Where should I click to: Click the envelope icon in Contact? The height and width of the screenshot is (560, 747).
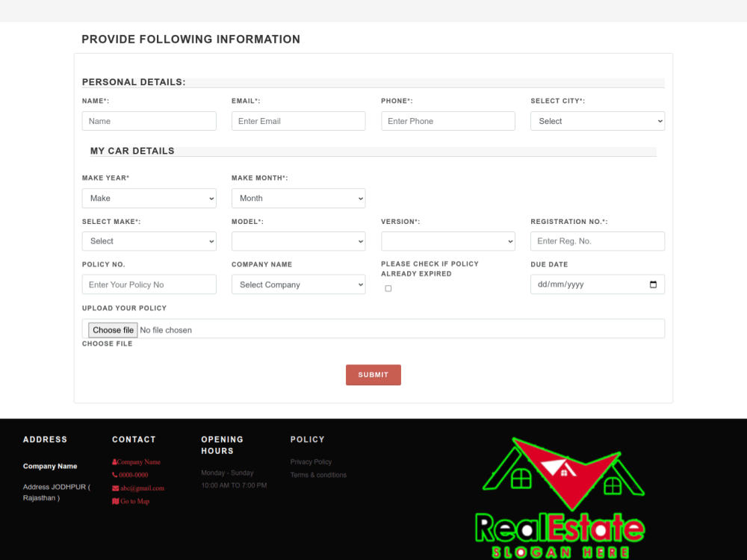[115, 488]
